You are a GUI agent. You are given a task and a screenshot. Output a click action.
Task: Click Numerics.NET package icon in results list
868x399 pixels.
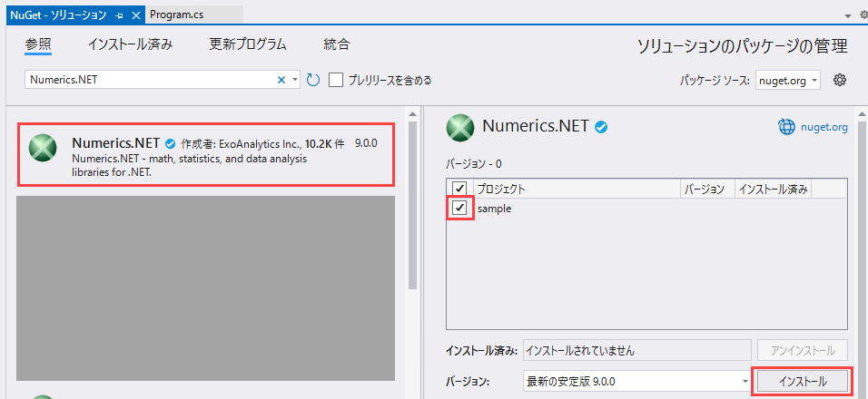pos(43,148)
